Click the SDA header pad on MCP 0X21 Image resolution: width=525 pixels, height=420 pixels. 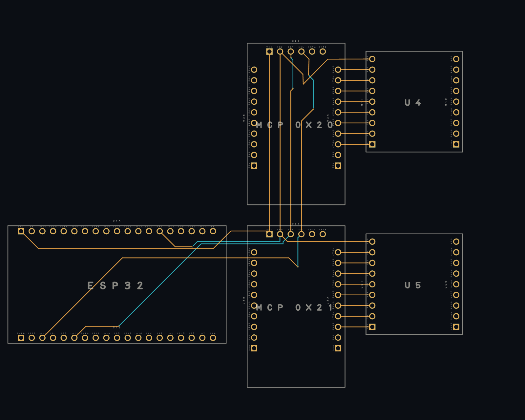pyautogui.click(x=291, y=234)
